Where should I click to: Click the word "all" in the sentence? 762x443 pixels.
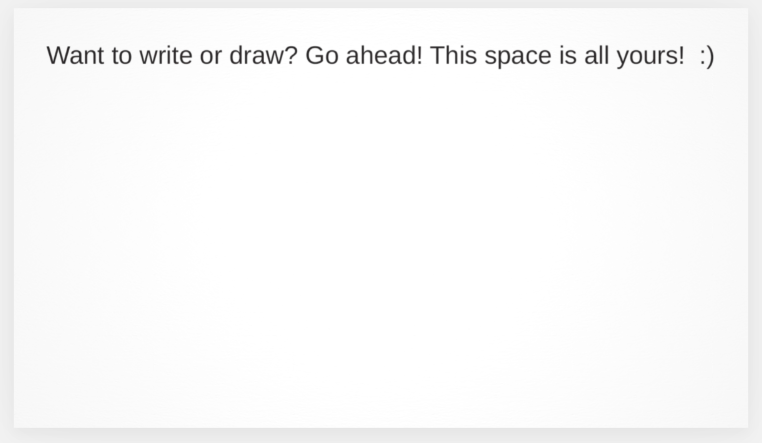(x=596, y=55)
